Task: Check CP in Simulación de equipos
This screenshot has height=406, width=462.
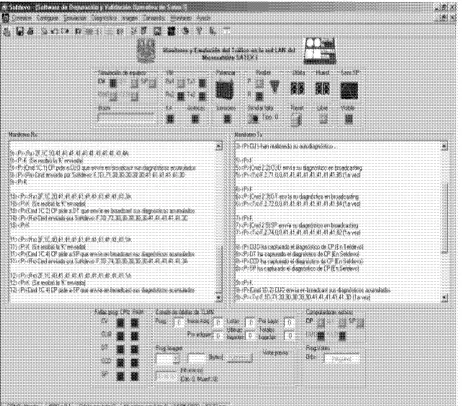Action: [x=113, y=83]
